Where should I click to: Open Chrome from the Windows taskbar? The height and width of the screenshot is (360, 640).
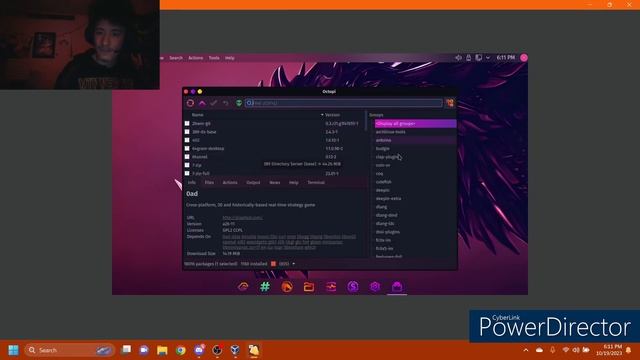click(x=180, y=350)
